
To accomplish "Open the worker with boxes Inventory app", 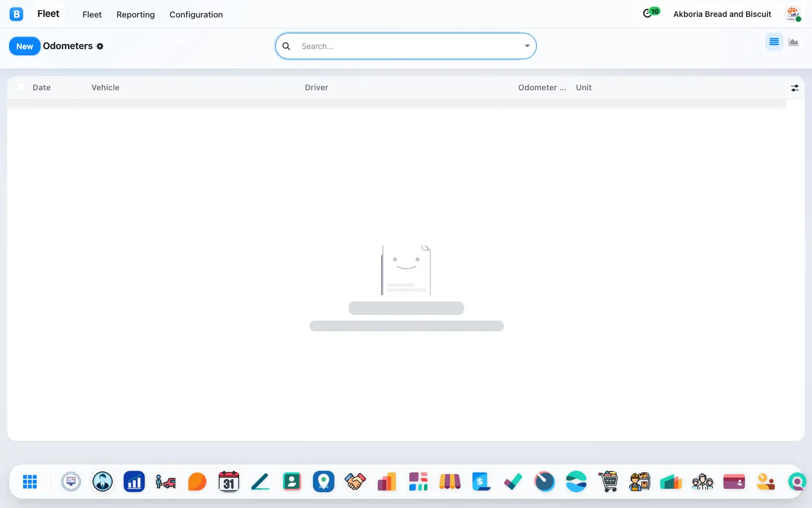I will click(639, 481).
